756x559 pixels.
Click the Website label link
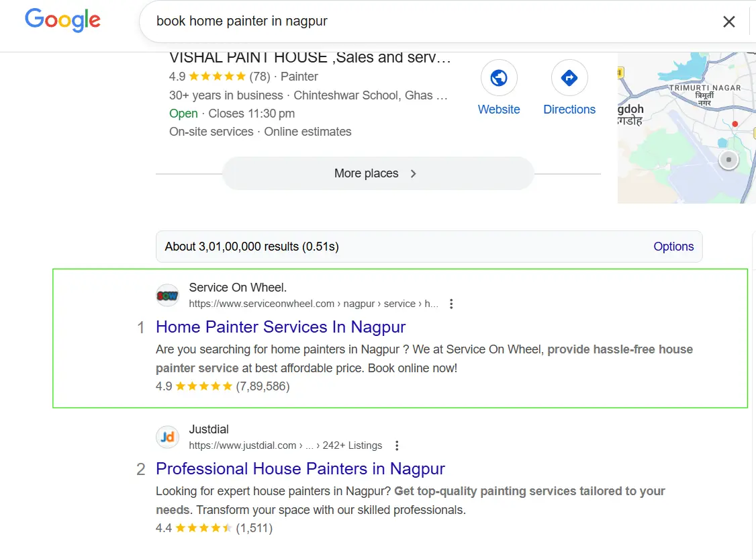499,110
